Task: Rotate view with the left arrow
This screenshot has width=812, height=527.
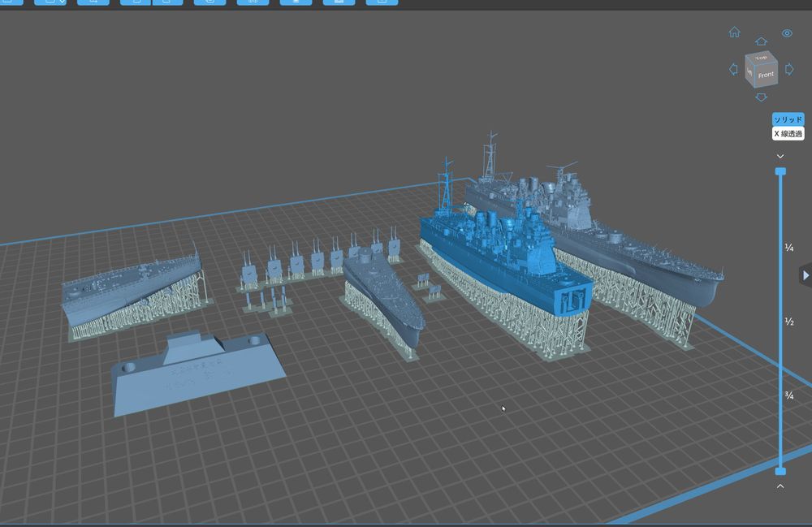Action: [733, 70]
